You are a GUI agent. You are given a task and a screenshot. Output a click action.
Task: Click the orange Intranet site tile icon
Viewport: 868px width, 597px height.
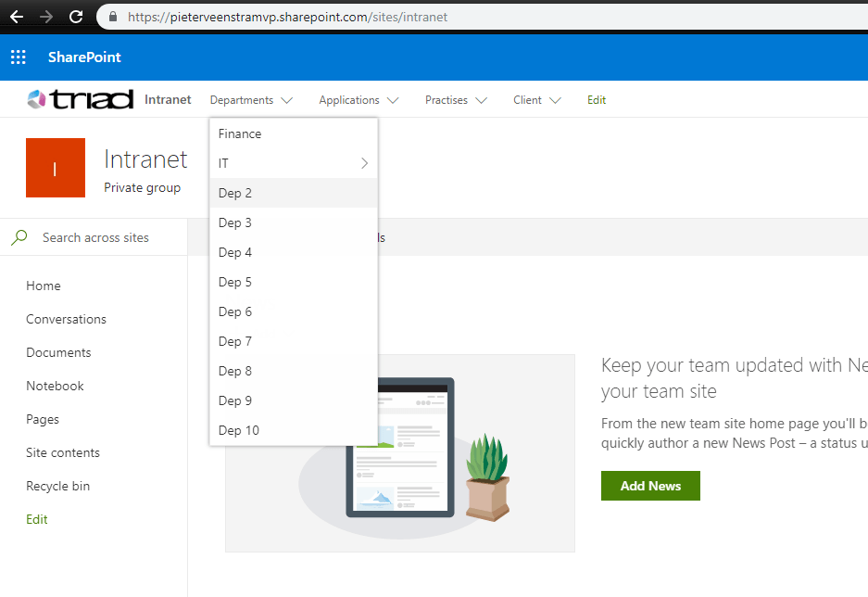click(56, 168)
